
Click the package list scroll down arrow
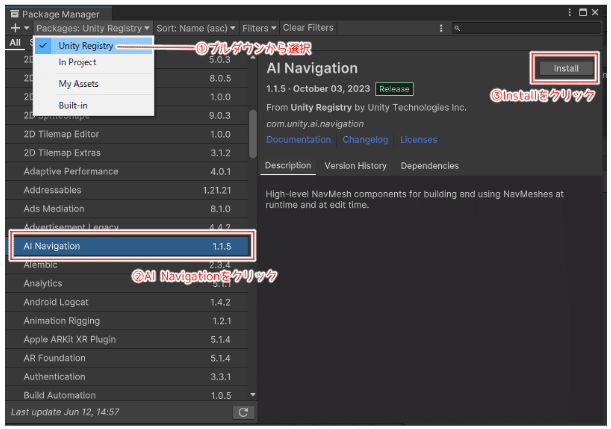[253, 395]
